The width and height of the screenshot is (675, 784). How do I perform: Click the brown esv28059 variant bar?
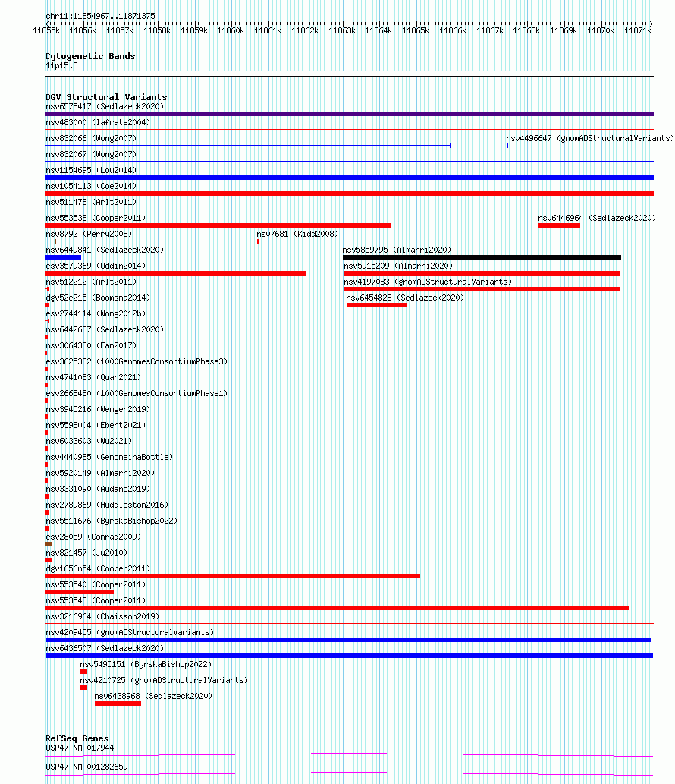pos(49,544)
